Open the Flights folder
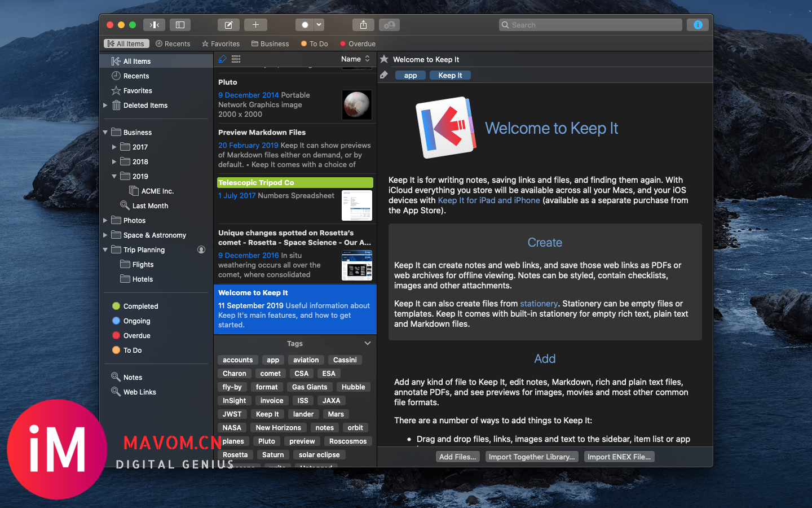Viewport: 812px width, 508px height. click(x=136, y=264)
